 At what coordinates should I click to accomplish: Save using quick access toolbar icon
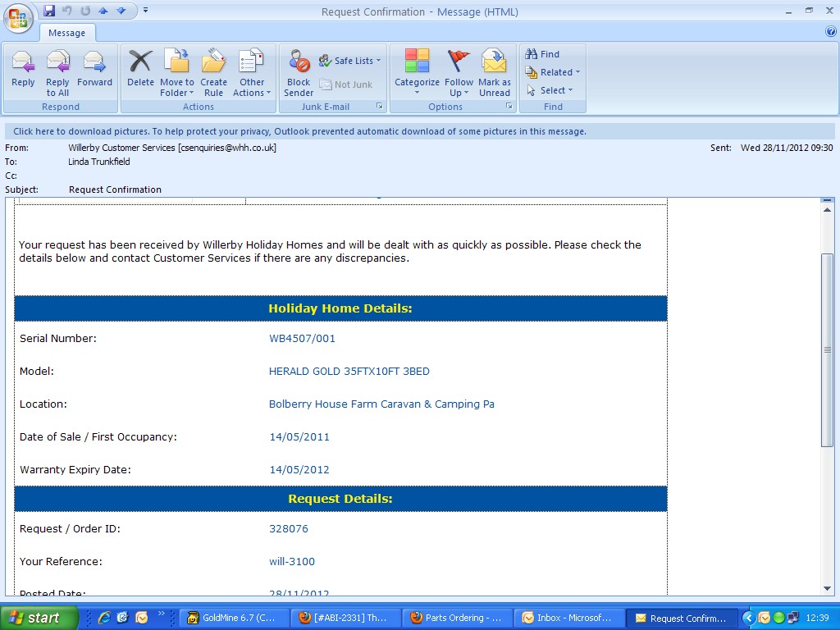[49, 11]
